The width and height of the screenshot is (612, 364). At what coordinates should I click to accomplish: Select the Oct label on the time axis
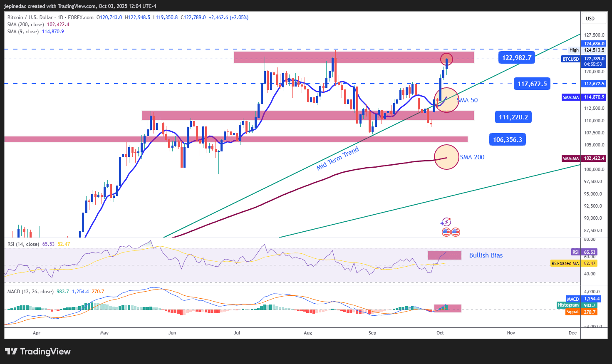pyautogui.click(x=440, y=333)
